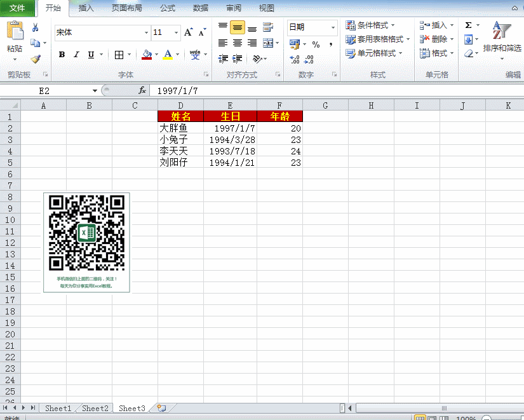Click the Cut scissors icon
The image size is (524, 420).
click(35, 27)
